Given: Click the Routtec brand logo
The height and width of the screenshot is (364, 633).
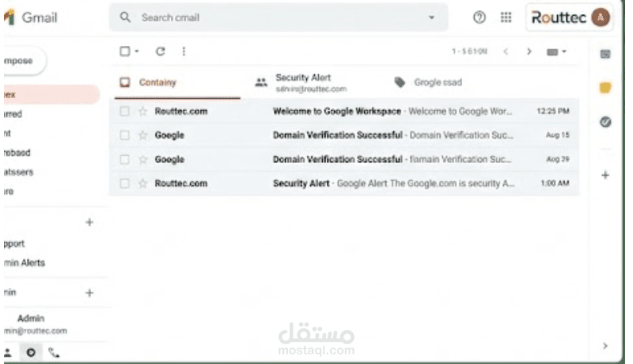Looking at the screenshot, I should point(559,17).
